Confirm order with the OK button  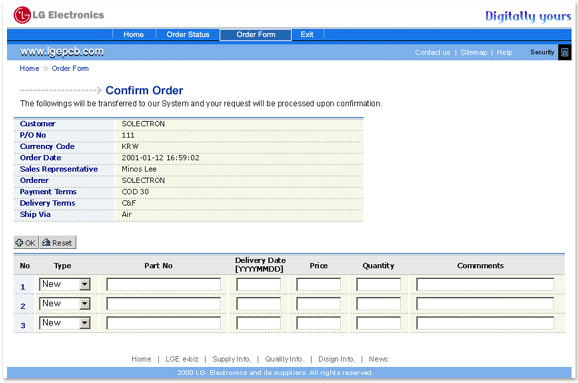pos(26,243)
